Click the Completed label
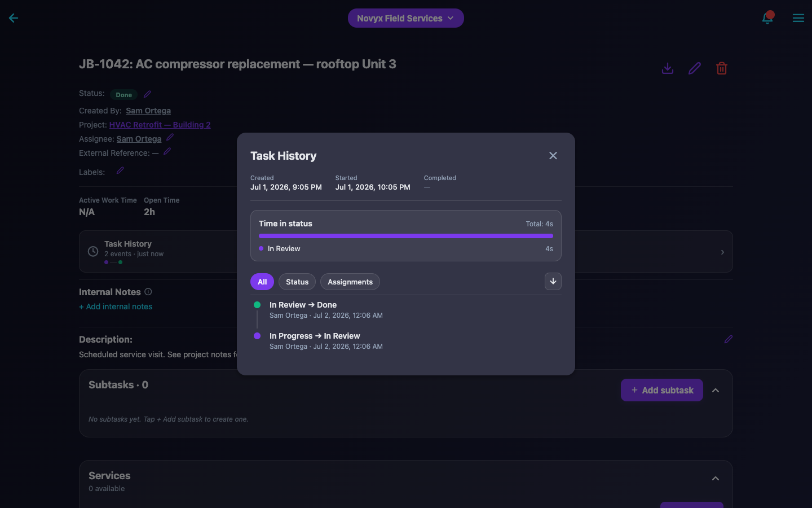 [x=440, y=178]
